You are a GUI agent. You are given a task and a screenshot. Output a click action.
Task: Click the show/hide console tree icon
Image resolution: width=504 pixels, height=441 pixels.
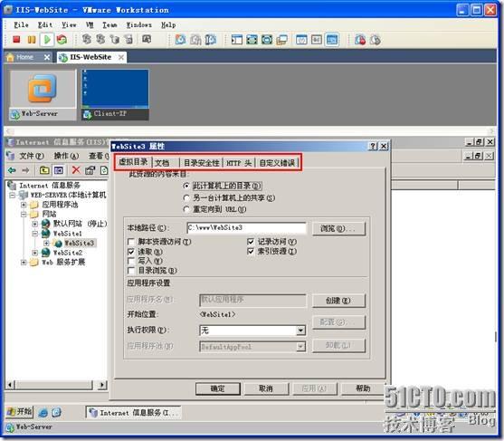[59, 170]
